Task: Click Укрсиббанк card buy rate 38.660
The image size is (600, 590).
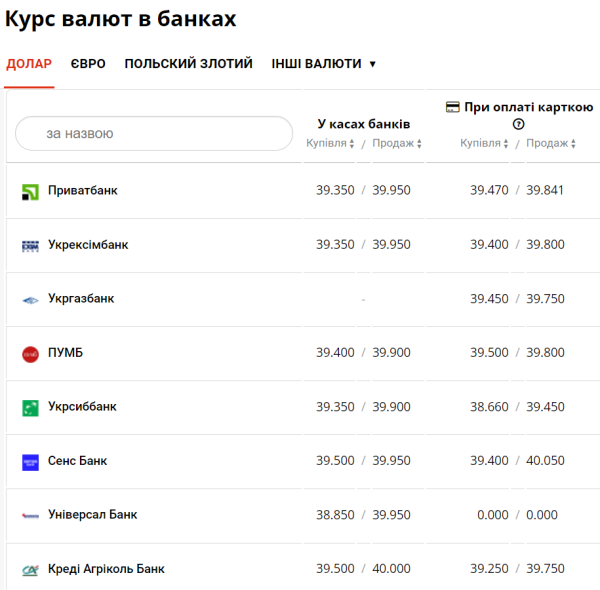Action: click(489, 407)
